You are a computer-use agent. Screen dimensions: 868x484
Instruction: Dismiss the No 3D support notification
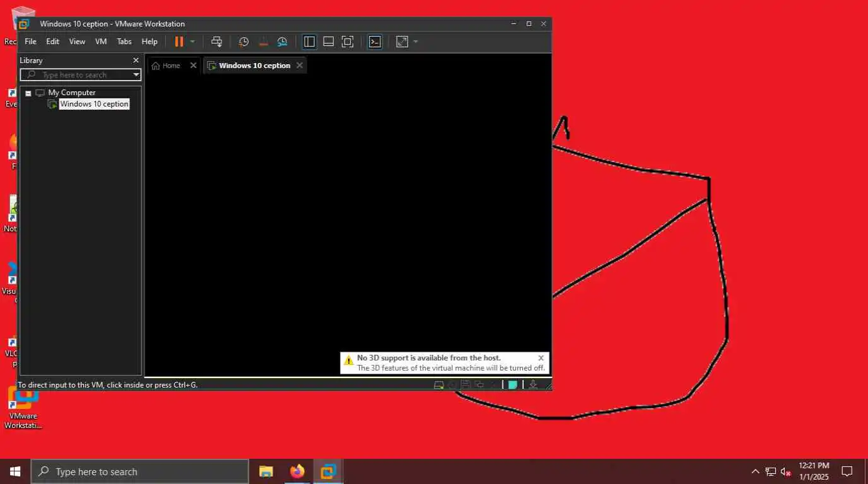point(541,358)
